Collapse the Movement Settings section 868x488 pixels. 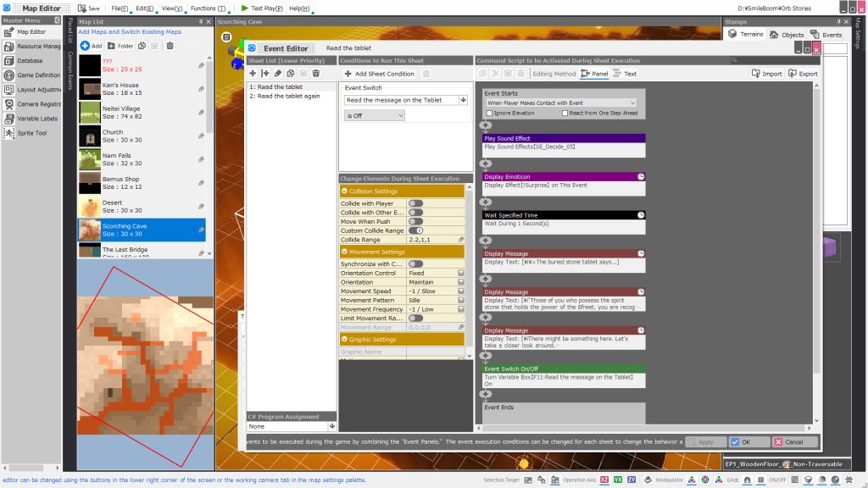pyautogui.click(x=344, y=252)
